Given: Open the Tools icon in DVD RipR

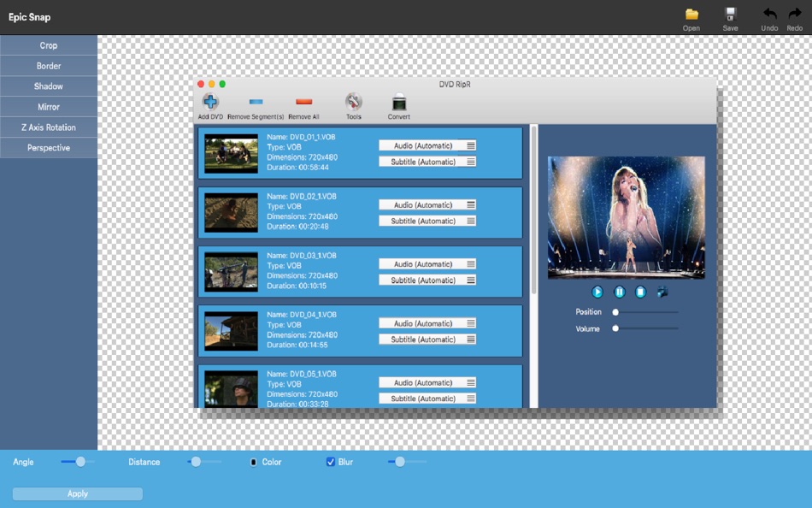Looking at the screenshot, I should (x=352, y=103).
